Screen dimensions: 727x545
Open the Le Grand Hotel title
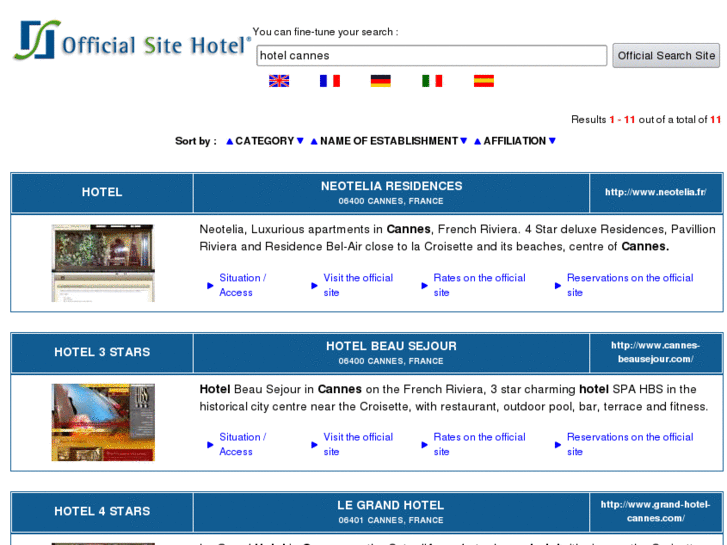click(391, 505)
